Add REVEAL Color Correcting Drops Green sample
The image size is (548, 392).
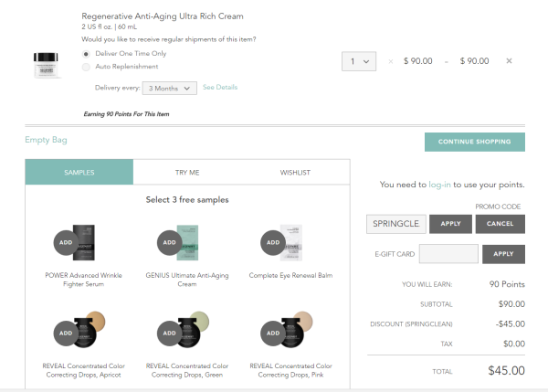tap(170, 333)
